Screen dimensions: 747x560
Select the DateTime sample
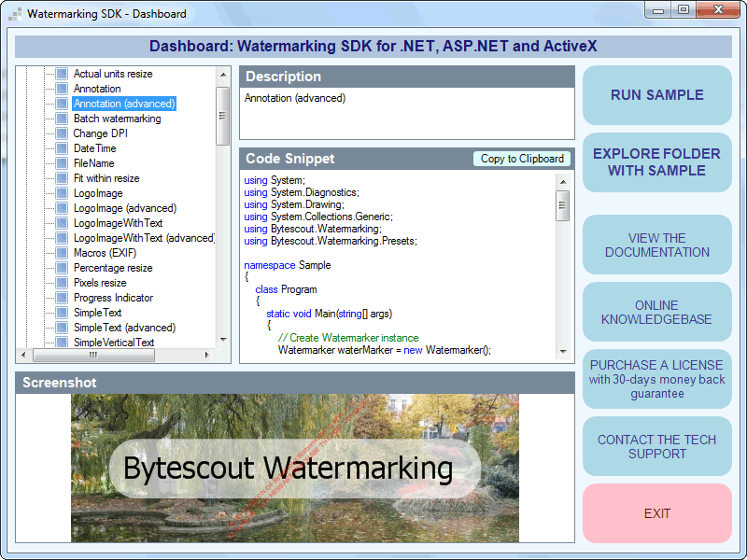95,148
